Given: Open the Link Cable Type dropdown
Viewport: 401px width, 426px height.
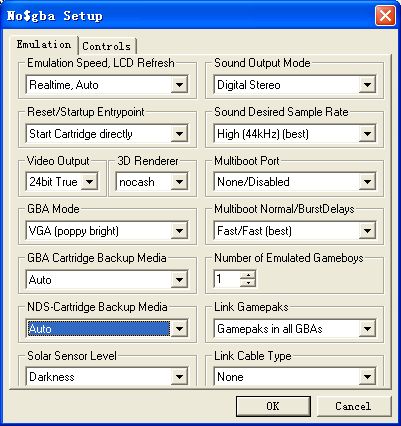Looking at the screenshot, I should (x=367, y=377).
